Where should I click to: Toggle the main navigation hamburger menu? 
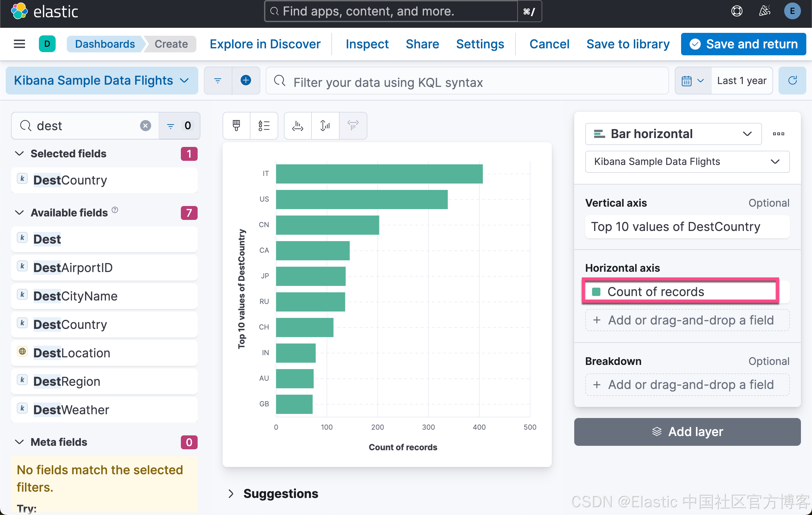pyautogui.click(x=19, y=44)
